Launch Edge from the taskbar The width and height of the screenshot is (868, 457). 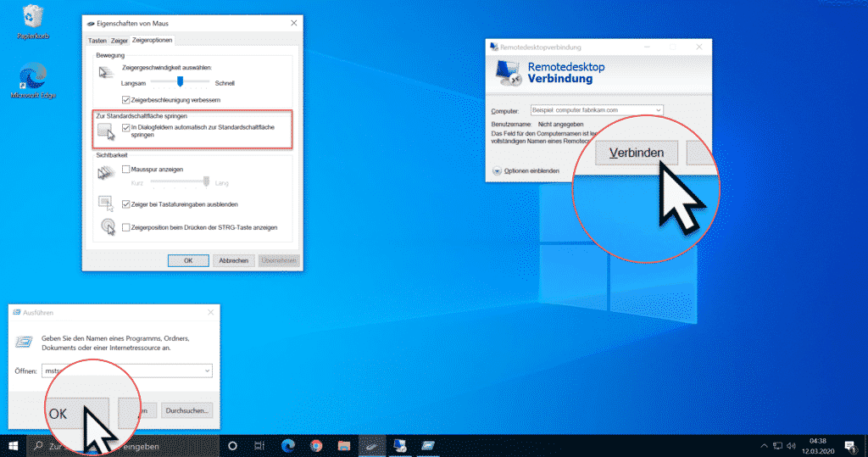pyautogui.click(x=288, y=445)
